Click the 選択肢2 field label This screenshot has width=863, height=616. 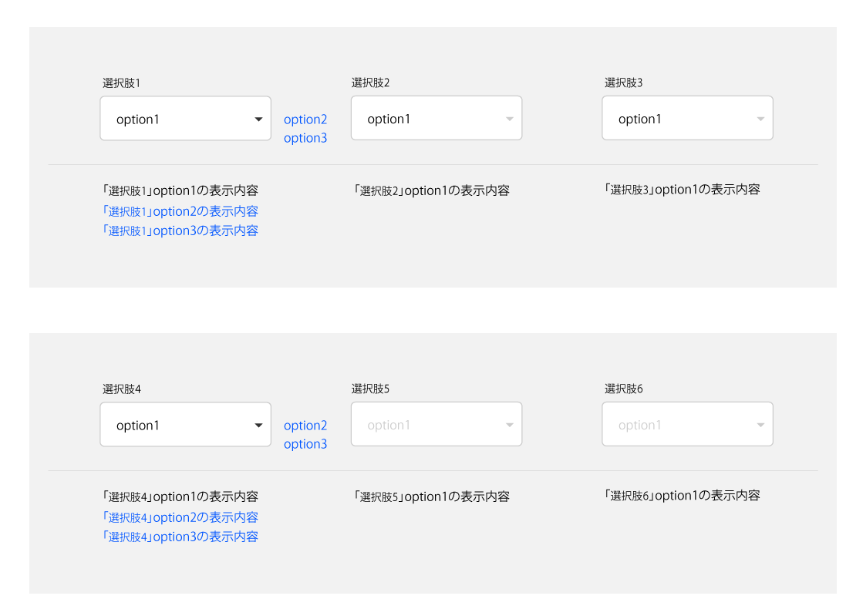pyautogui.click(x=370, y=82)
